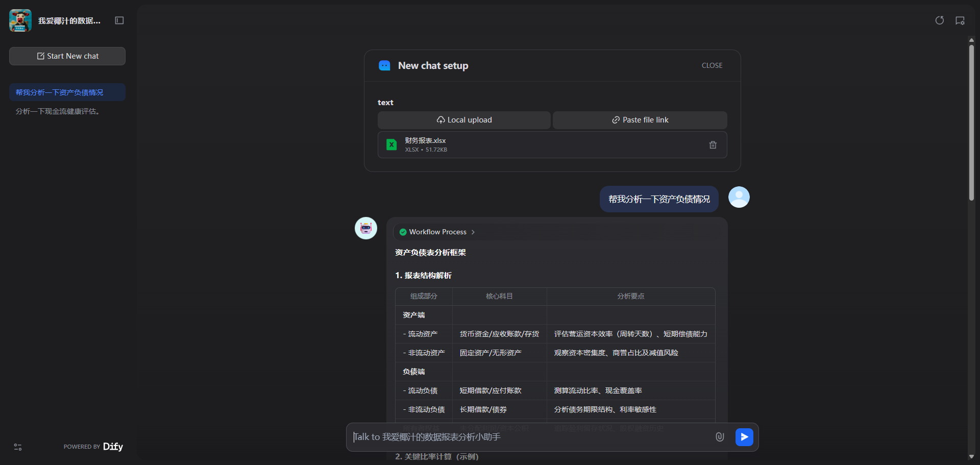Collapse the sidebar panel icon
Viewport: 980px width, 465px height.
coord(119,20)
